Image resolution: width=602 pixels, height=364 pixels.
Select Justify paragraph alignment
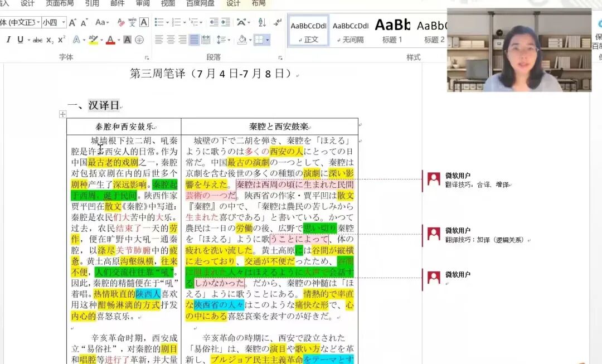point(195,40)
